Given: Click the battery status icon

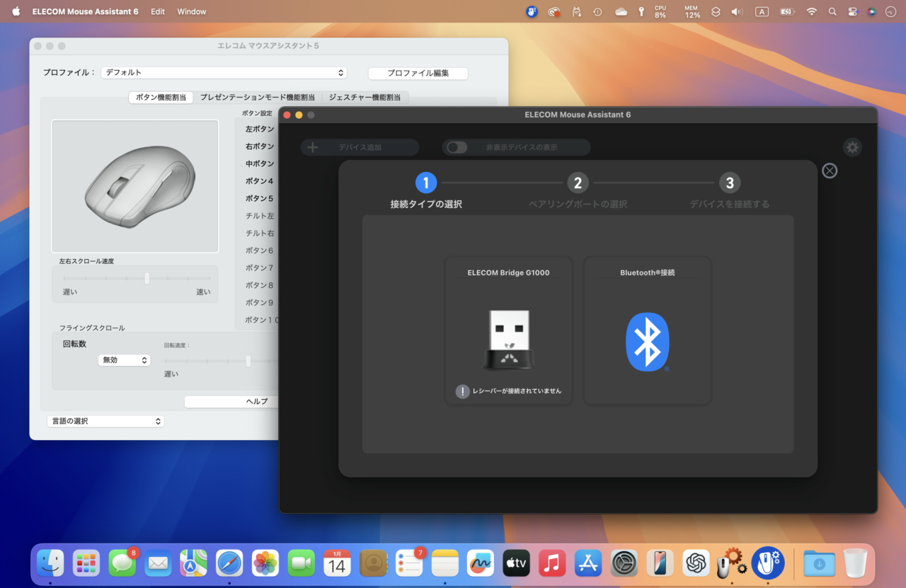Looking at the screenshot, I should tap(787, 11).
